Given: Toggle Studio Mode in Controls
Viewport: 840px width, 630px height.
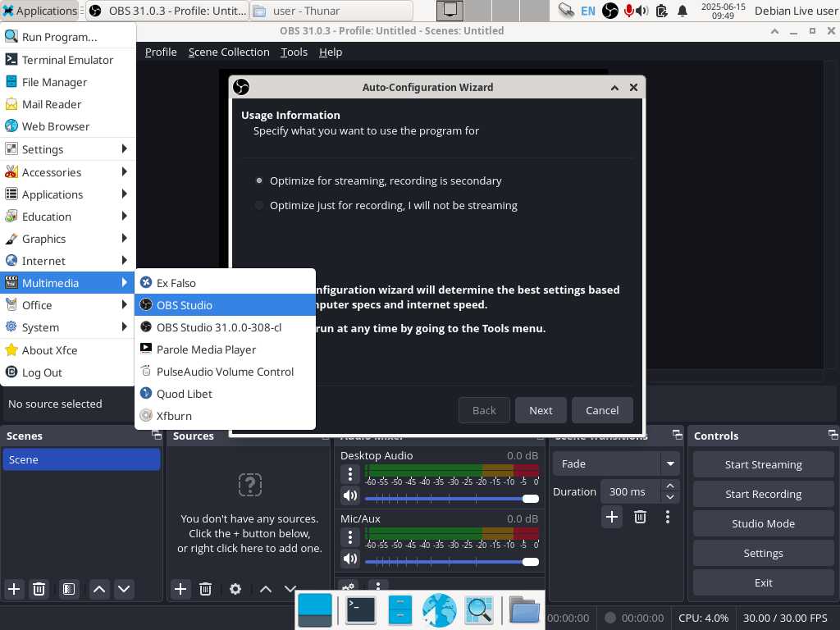Looking at the screenshot, I should [764, 524].
